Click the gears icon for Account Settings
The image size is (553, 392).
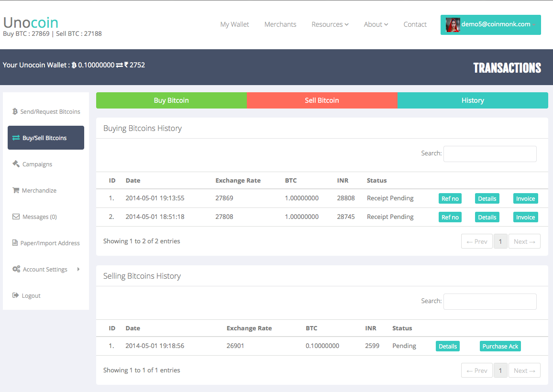tap(16, 269)
